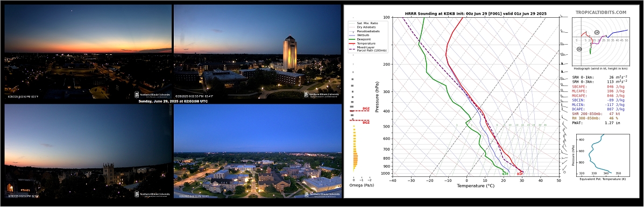Screen dimensions: 644x207
Task: Click the TROPICALTIDBITS.COM watermark link
Action: [601, 13]
